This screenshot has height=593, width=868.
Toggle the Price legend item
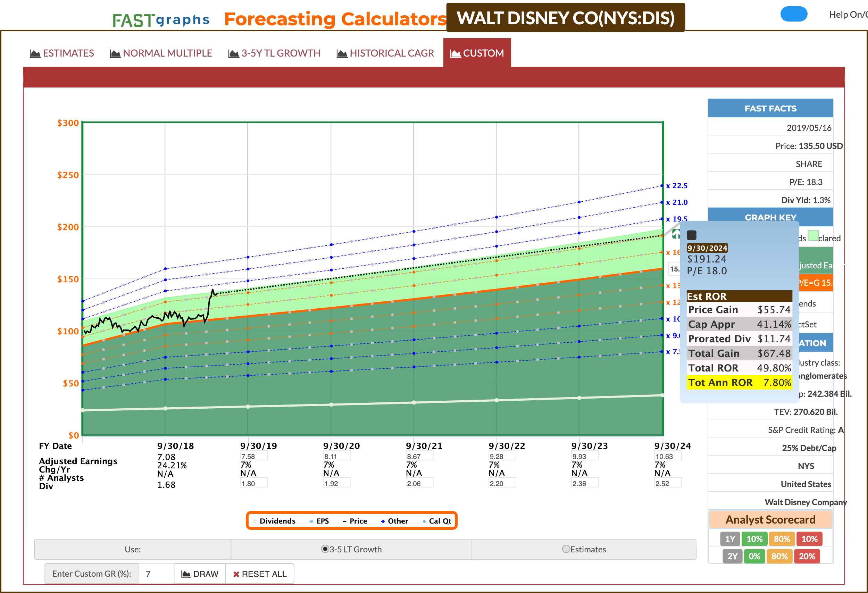coord(354,520)
